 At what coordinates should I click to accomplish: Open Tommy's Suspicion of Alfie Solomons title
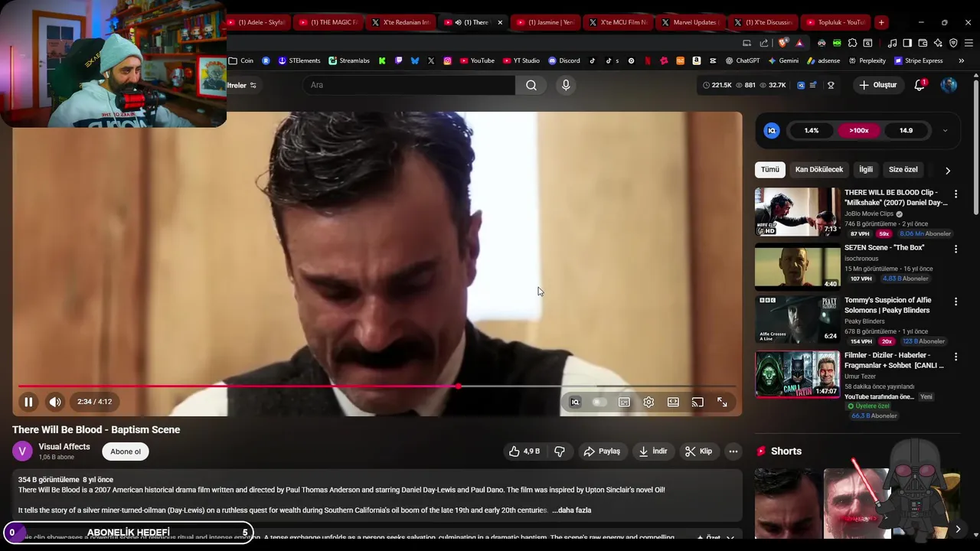(x=887, y=305)
